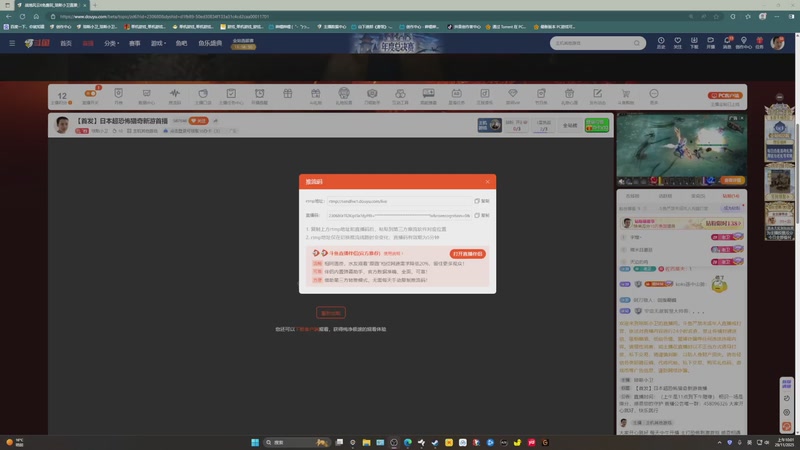800x450 pixels.
Task: Open the checkmark task icon in toolbar
Action: 231,93
